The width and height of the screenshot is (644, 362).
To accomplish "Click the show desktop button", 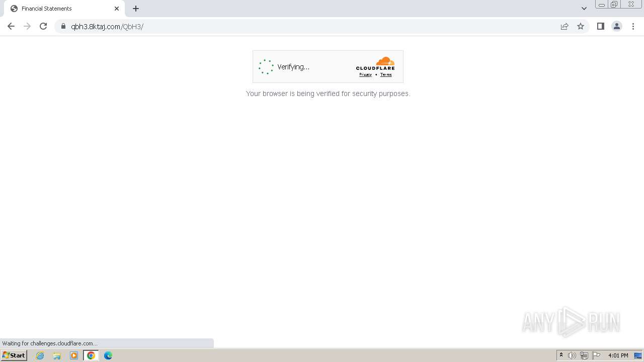I will tap(638, 355).
